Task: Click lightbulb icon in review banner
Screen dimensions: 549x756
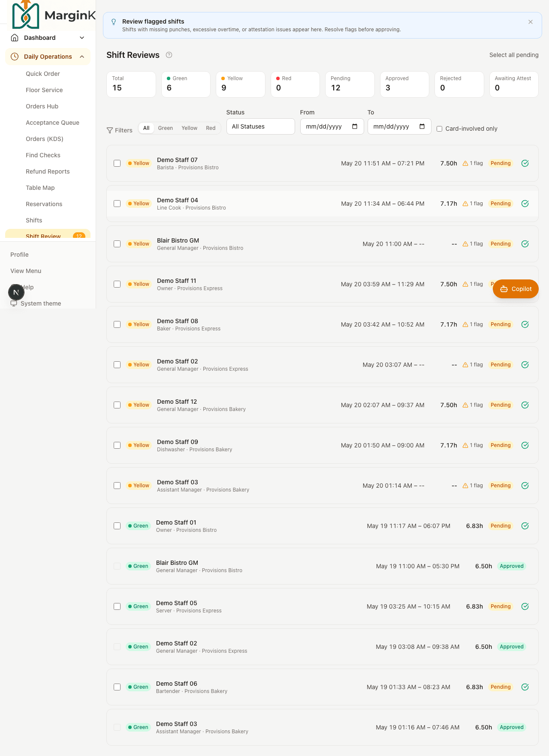Action: tap(114, 22)
